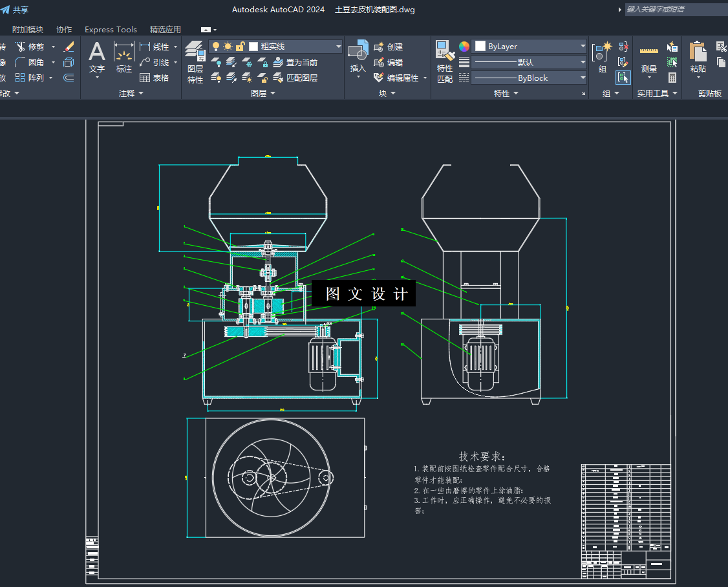Click Edit block (编辑) button
Screen dimensions: 728x587
tap(389, 62)
